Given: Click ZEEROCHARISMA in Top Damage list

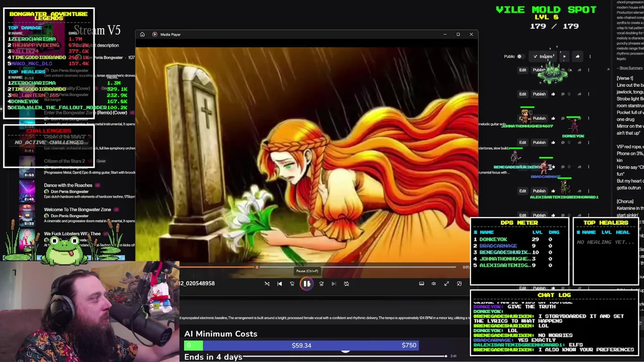Looking at the screenshot, I should pos(34,39).
